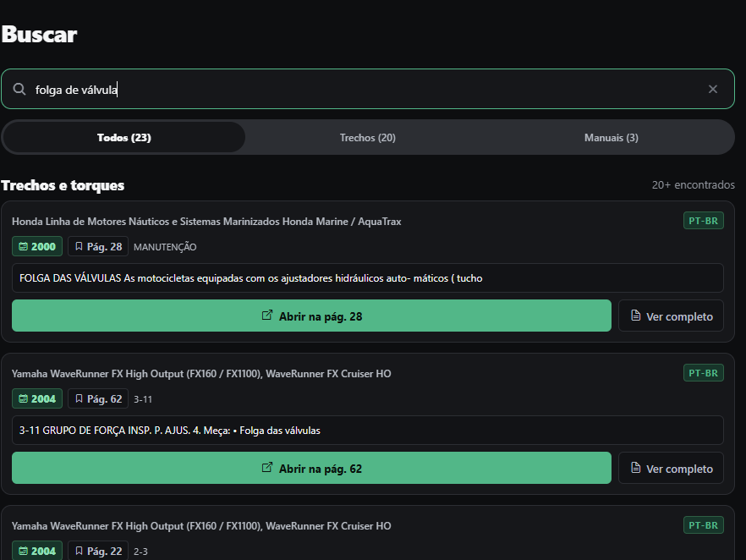Click the FOLGA DAS VÁLVULAS excerpt
This screenshot has height=560, width=746.
tap(368, 277)
